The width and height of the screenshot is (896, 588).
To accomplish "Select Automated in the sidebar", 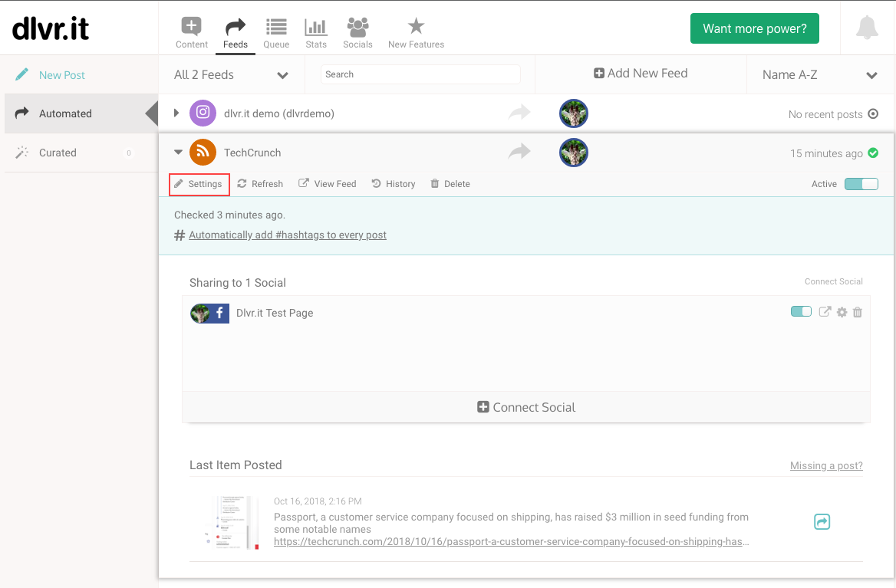I will click(x=81, y=113).
